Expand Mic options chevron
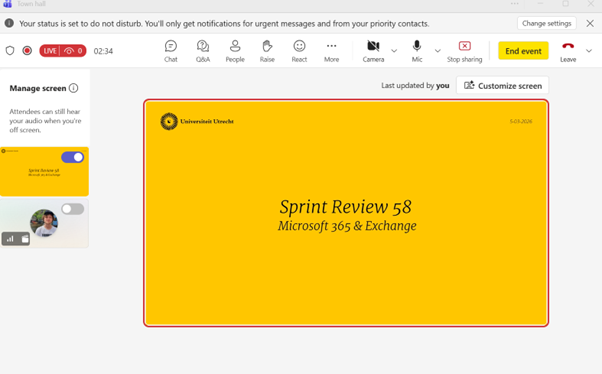This screenshot has width=602, height=374. point(437,51)
